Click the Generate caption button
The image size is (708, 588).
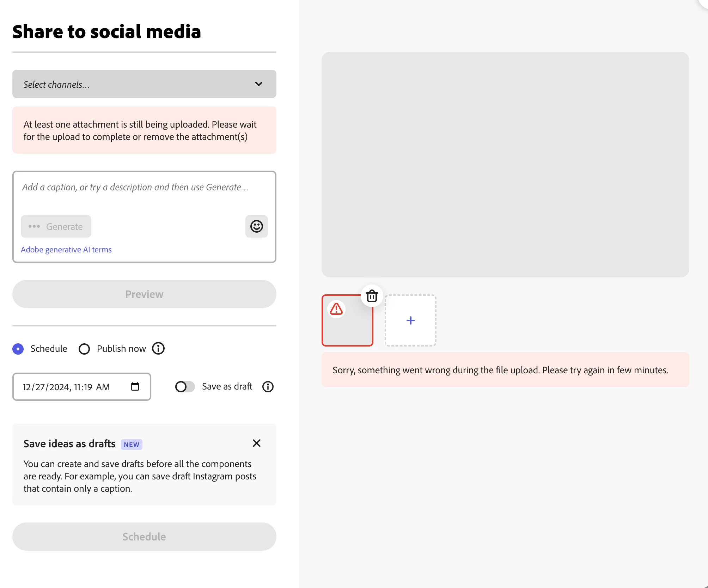[x=56, y=226]
